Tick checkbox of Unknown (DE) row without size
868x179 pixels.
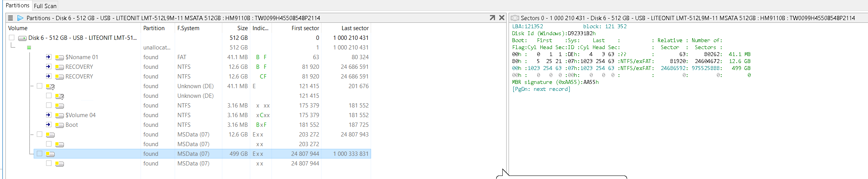[49, 95]
